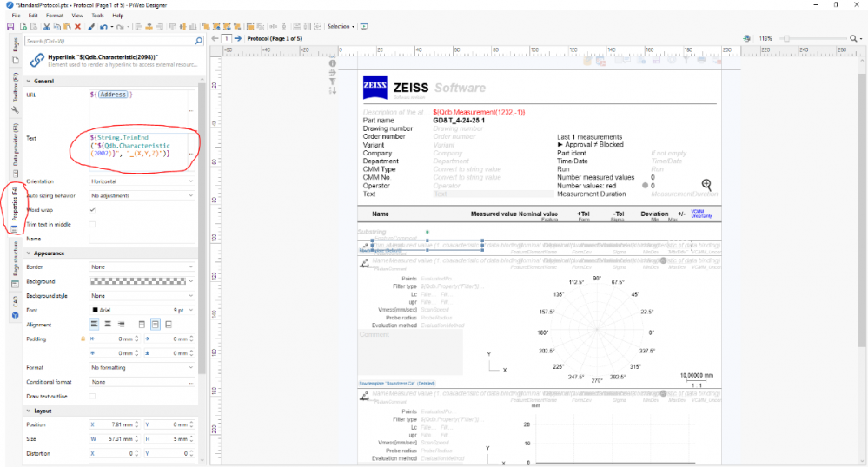Open the Format menu
Viewport: 868px width, 467px height.
(x=54, y=16)
